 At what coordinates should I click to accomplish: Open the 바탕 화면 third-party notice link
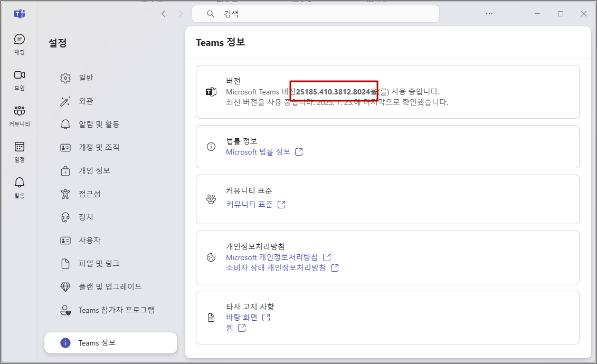point(242,317)
